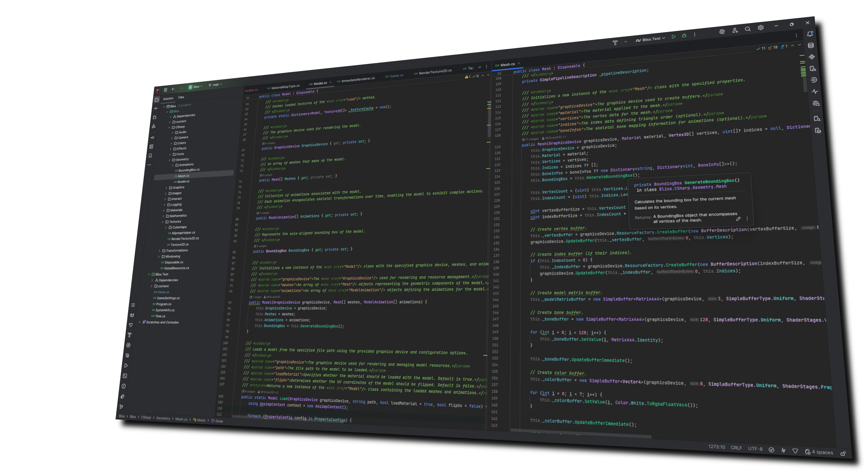The image size is (868, 472).
Task: Select Mesh.cs in the solution tree
Action: pyautogui.click(x=183, y=176)
